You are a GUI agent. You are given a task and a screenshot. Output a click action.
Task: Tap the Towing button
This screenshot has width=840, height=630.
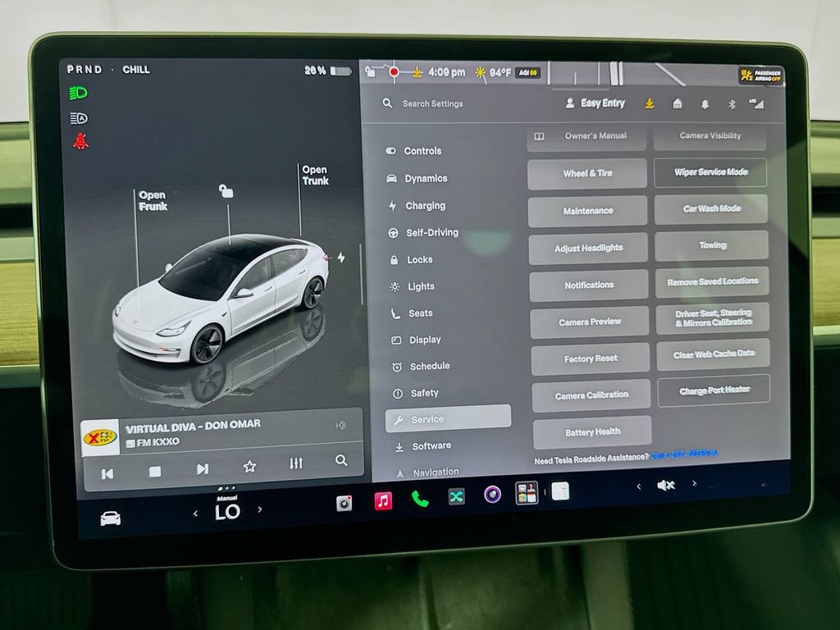(x=712, y=245)
